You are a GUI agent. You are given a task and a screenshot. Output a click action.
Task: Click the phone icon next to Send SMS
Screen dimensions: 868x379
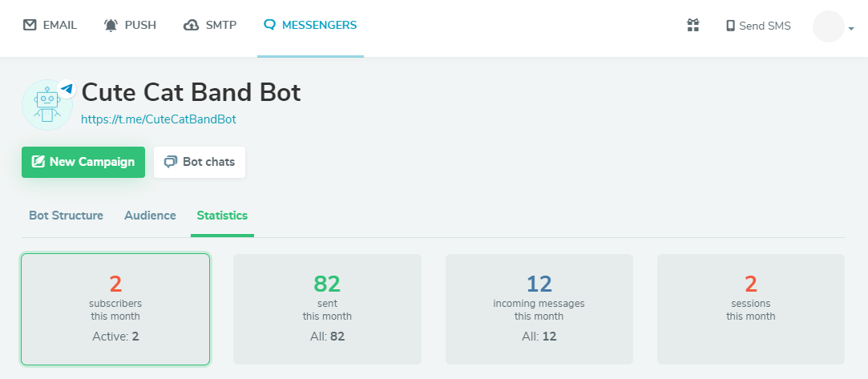coord(731,26)
